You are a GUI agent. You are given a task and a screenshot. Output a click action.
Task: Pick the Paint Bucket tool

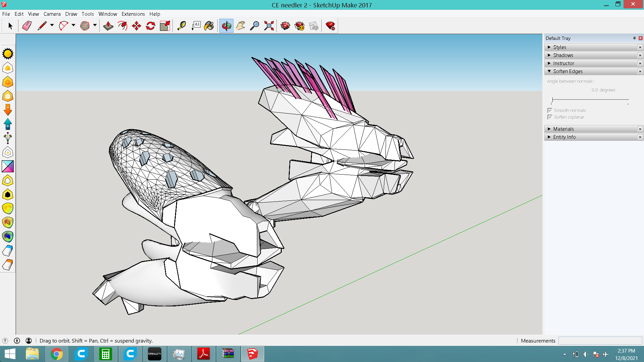pyautogui.click(x=209, y=26)
